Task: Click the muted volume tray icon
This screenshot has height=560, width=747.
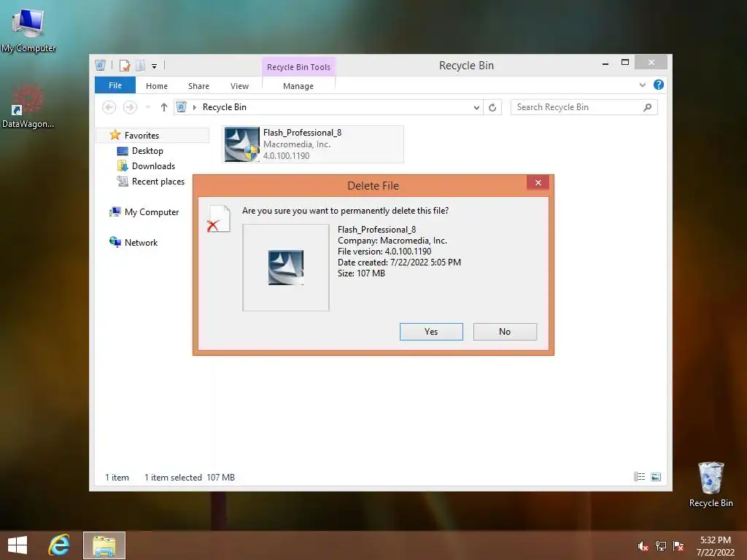Action: click(x=643, y=546)
